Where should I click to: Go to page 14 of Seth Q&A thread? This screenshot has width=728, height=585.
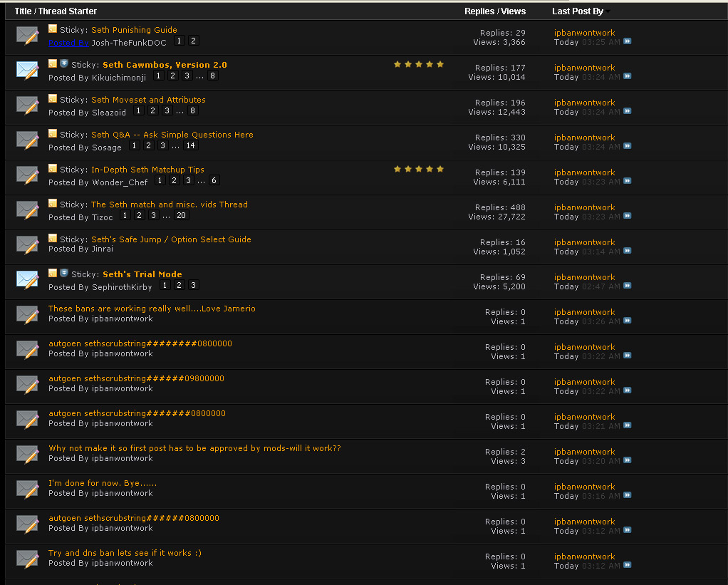coord(189,146)
